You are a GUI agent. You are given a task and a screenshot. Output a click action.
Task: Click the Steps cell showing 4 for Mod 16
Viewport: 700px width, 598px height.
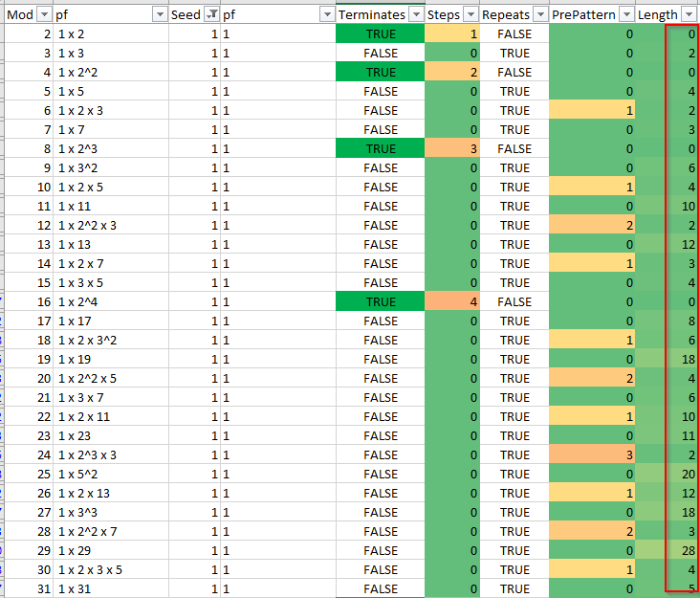click(x=452, y=302)
